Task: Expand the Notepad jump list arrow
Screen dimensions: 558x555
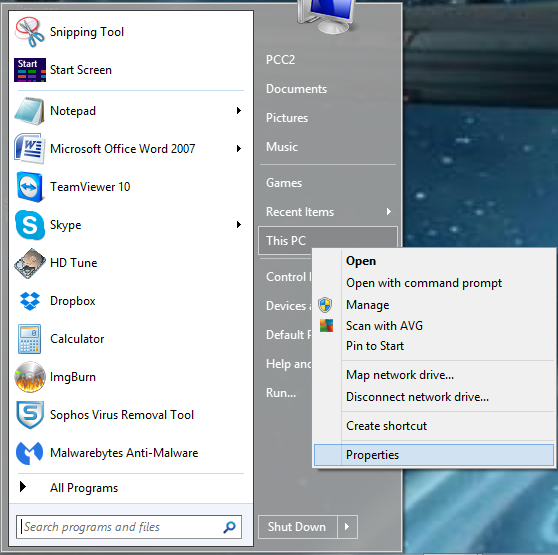Action: [x=239, y=111]
